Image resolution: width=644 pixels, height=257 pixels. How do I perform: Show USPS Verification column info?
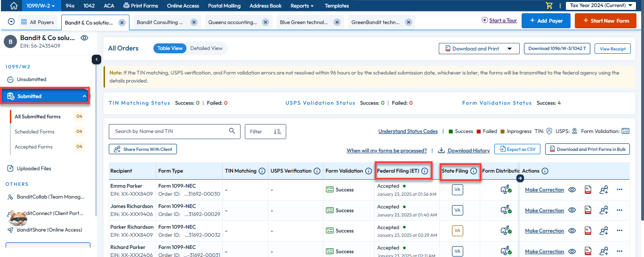(x=317, y=171)
